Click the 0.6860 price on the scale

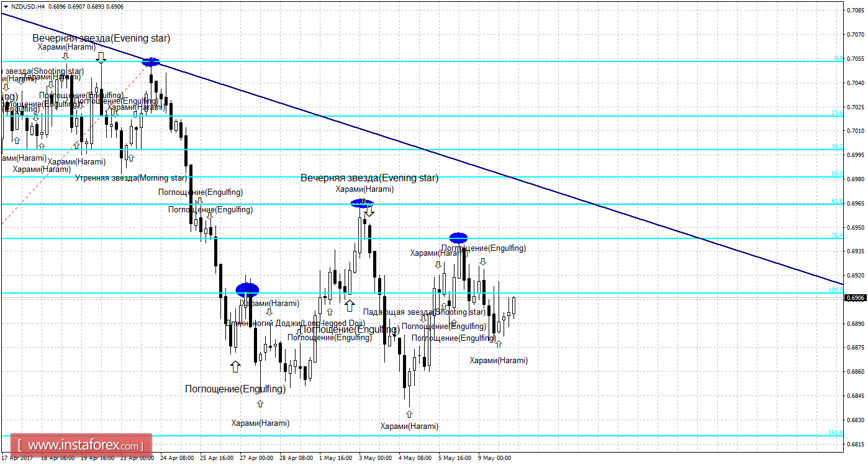[855, 372]
